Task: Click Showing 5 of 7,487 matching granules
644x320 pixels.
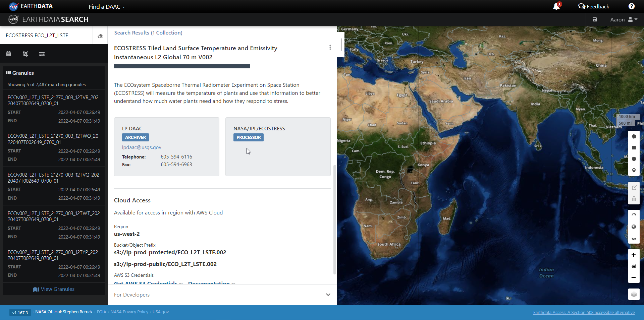Action: click(47, 84)
